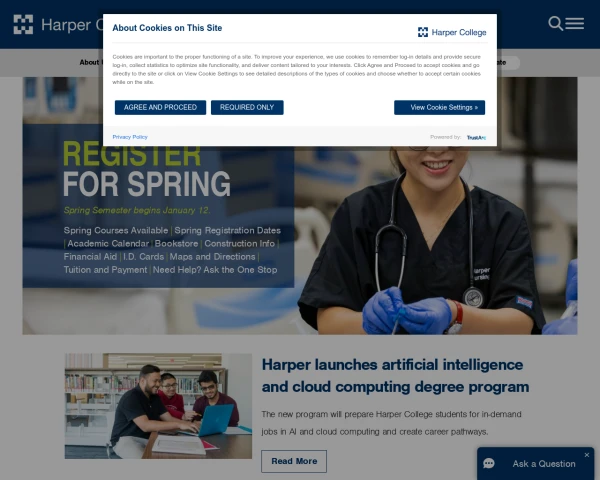Click Agree and Proceed button
600x480 pixels.
160,108
